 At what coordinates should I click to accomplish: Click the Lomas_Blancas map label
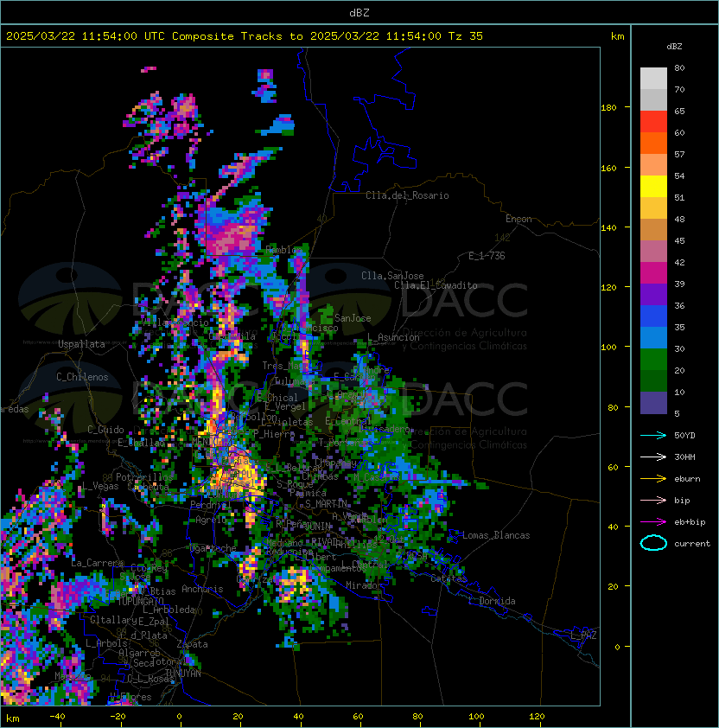click(x=496, y=535)
